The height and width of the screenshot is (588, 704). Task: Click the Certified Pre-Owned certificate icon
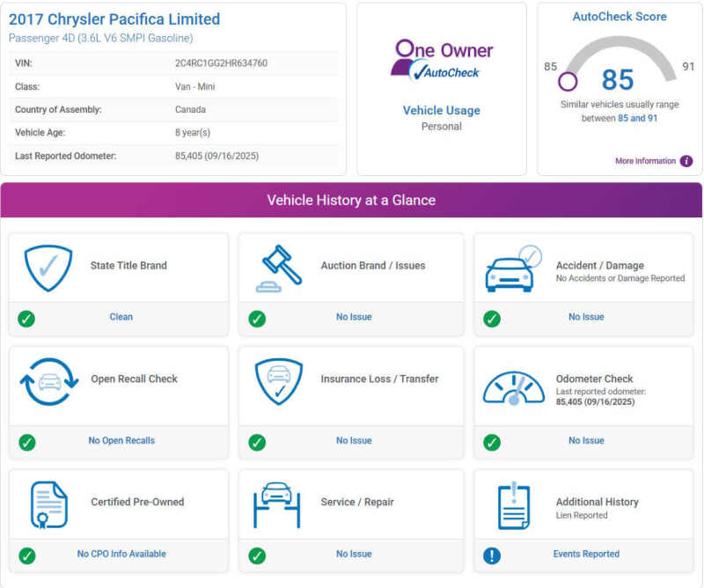click(x=48, y=504)
